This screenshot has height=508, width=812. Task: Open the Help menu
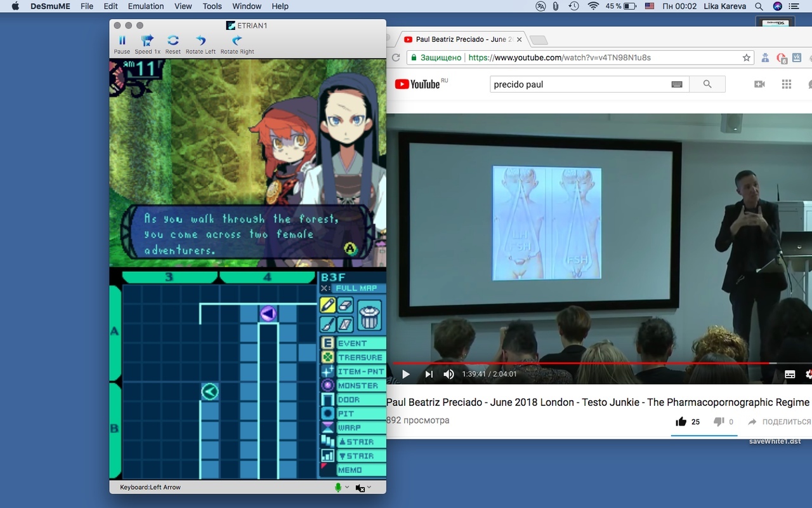(280, 6)
